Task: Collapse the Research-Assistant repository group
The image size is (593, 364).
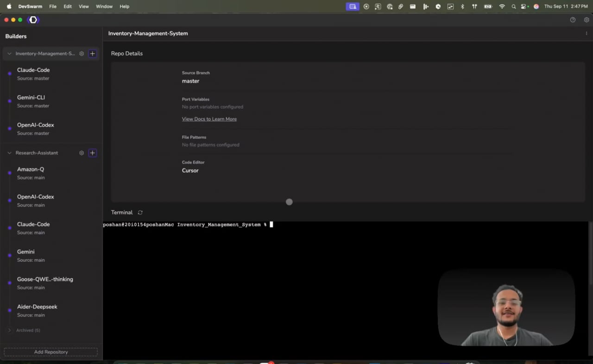Action: coord(9,153)
